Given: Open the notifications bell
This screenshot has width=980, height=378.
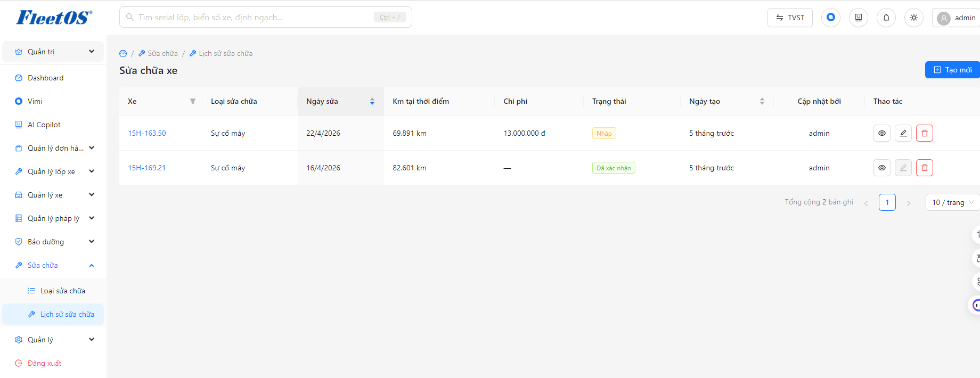Looking at the screenshot, I should pos(886,18).
